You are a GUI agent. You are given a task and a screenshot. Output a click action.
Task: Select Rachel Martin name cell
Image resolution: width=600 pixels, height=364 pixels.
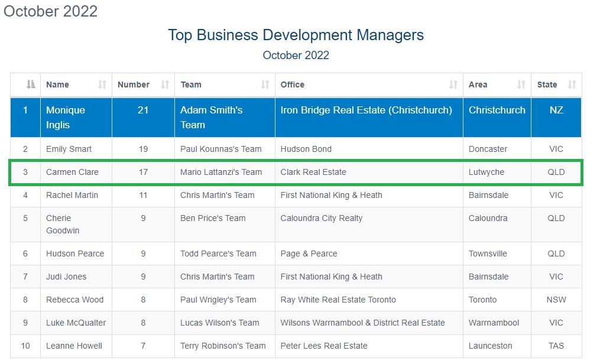(x=76, y=196)
